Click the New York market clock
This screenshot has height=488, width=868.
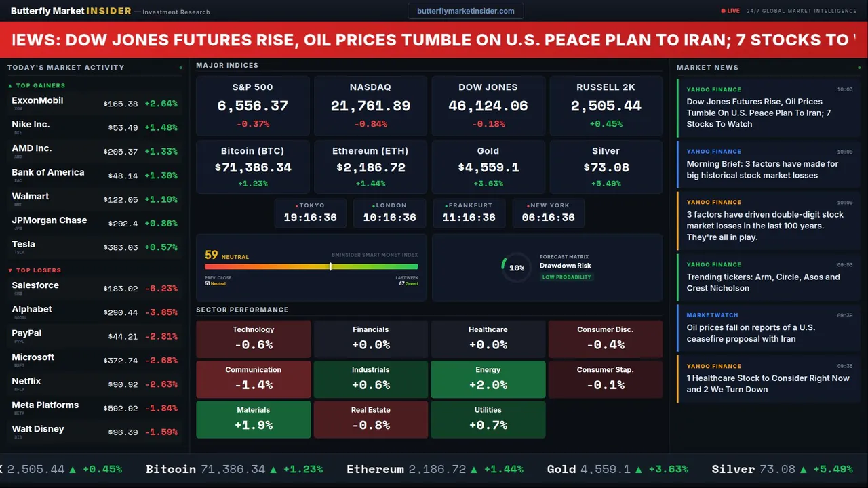pos(548,213)
